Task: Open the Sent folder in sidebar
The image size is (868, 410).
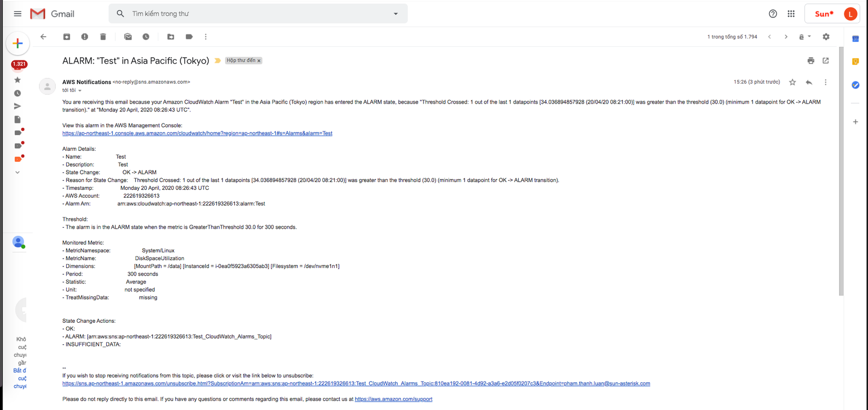Action: [x=17, y=106]
